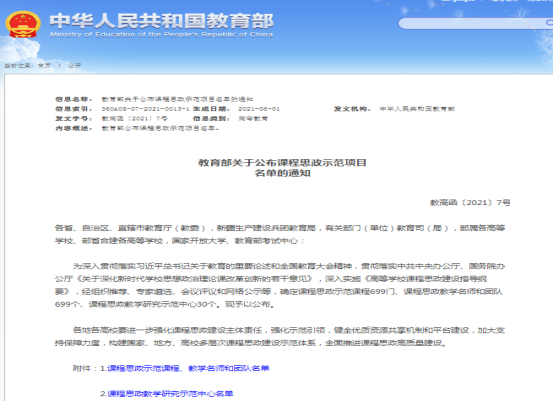Open attachment 2 课程思政教学研究示范中心名单

click(170, 394)
